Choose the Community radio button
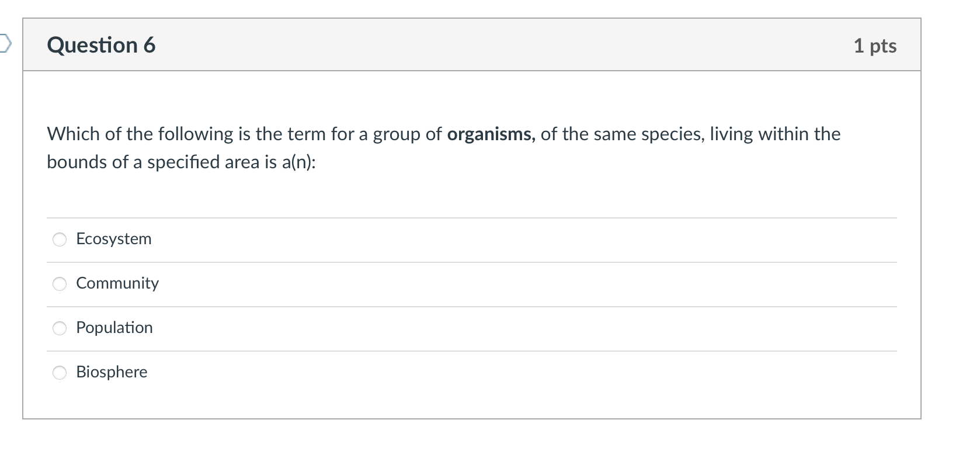The width and height of the screenshot is (980, 451). point(60,284)
